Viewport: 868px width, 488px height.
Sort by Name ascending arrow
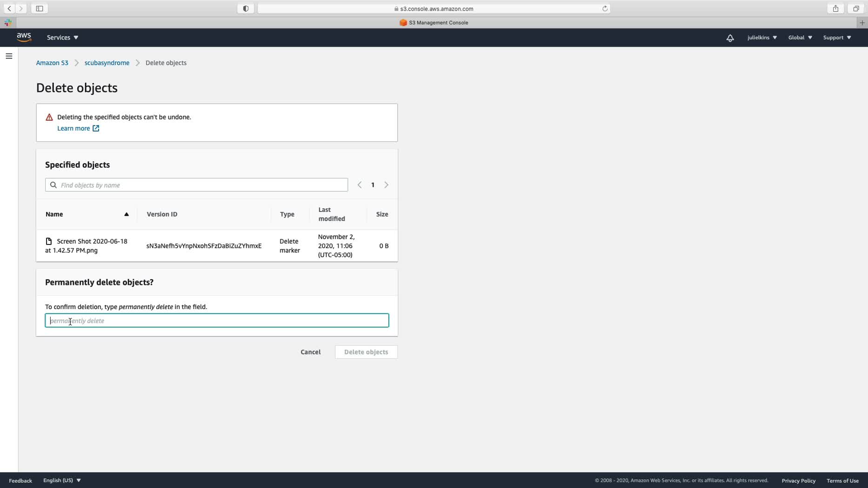[x=126, y=214]
